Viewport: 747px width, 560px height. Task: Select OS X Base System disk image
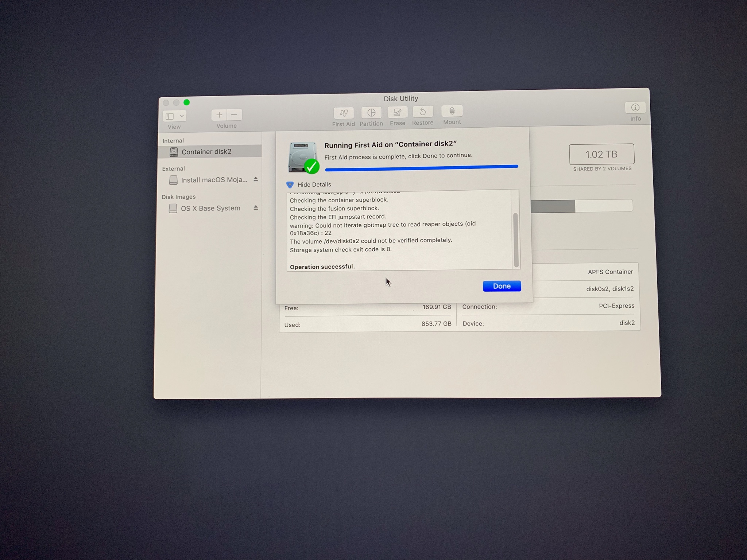(x=210, y=208)
